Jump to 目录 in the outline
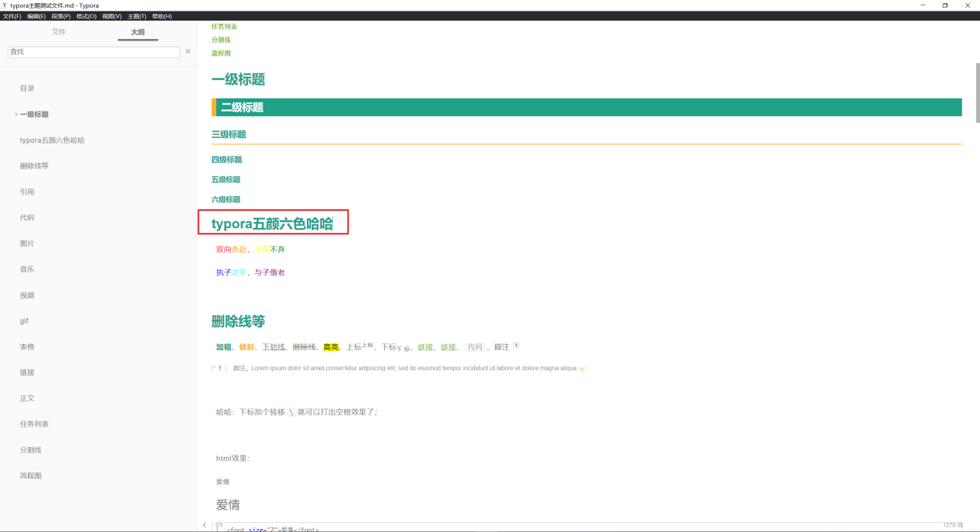Viewport: 980px width, 532px height. pyautogui.click(x=27, y=89)
